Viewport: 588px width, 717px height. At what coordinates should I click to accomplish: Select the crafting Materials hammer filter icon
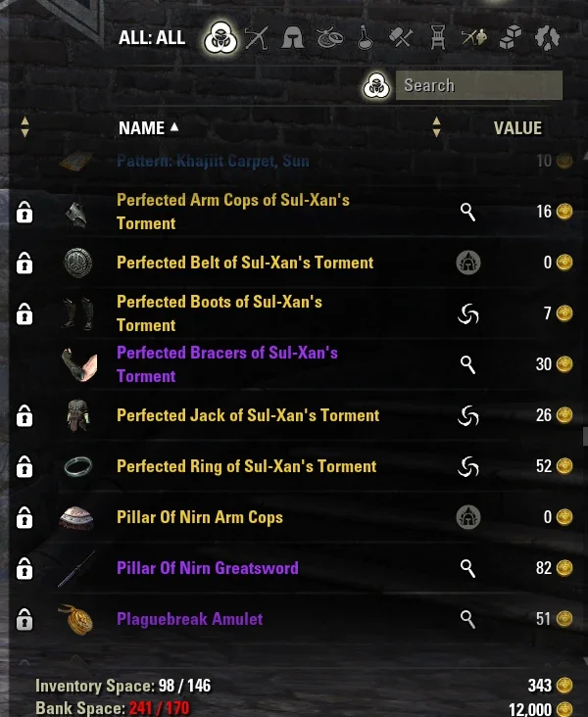tap(401, 37)
